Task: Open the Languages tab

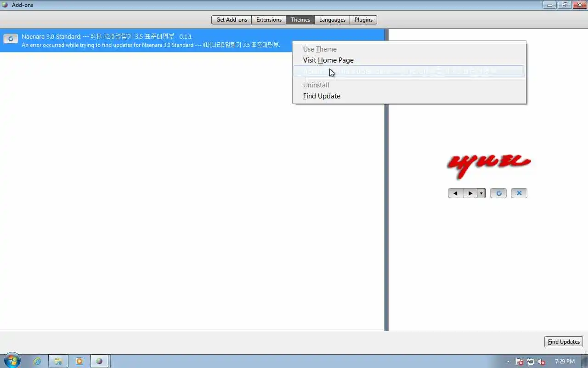Action: [x=332, y=20]
